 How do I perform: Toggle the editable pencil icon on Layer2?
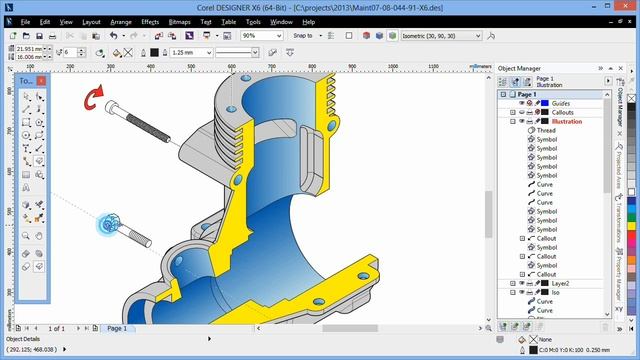tap(537, 283)
